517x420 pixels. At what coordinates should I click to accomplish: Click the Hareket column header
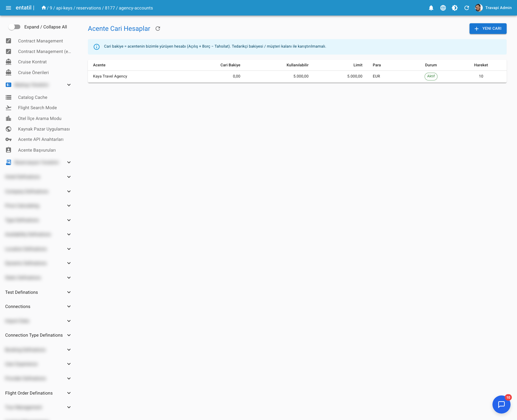tap(481, 65)
